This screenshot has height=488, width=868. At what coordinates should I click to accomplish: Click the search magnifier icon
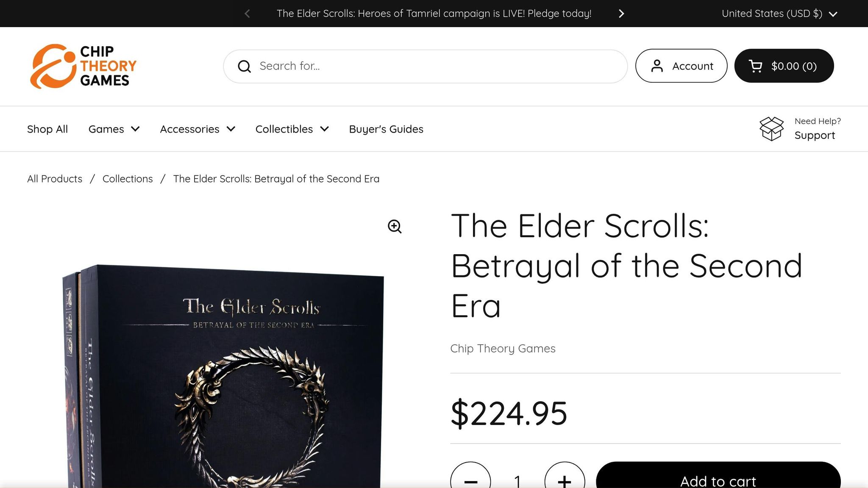pos(245,66)
